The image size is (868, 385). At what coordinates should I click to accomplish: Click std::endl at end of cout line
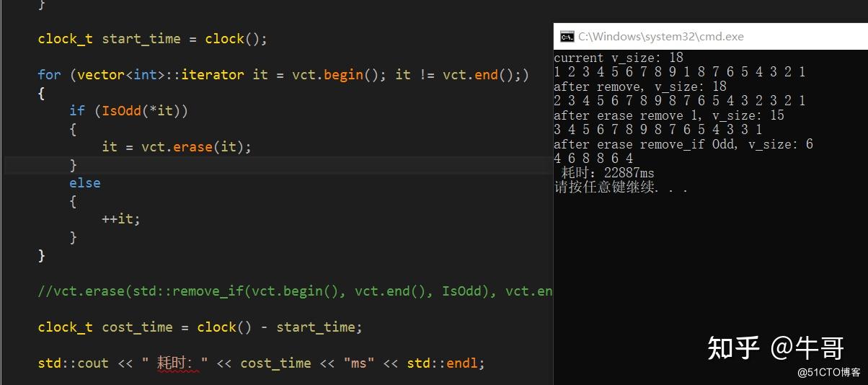tap(446, 363)
